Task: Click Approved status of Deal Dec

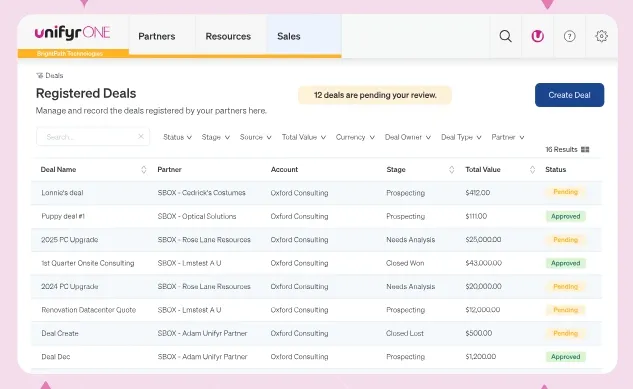Action: [x=566, y=357]
